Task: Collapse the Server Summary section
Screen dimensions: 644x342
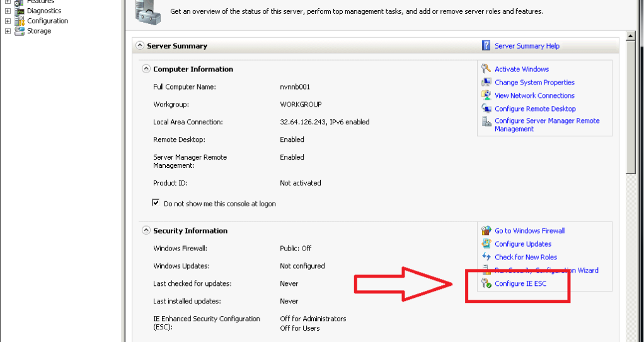Action: click(139, 46)
